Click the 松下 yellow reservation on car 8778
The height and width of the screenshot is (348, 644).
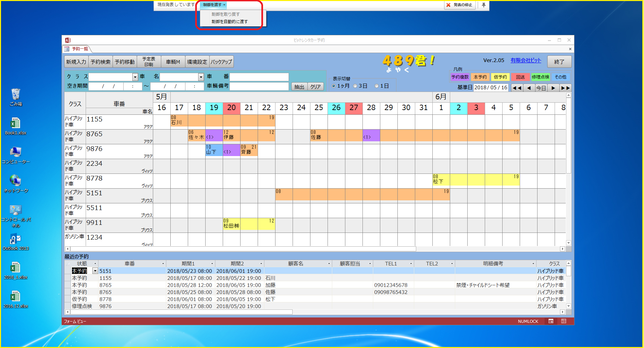[x=476, y=180]
